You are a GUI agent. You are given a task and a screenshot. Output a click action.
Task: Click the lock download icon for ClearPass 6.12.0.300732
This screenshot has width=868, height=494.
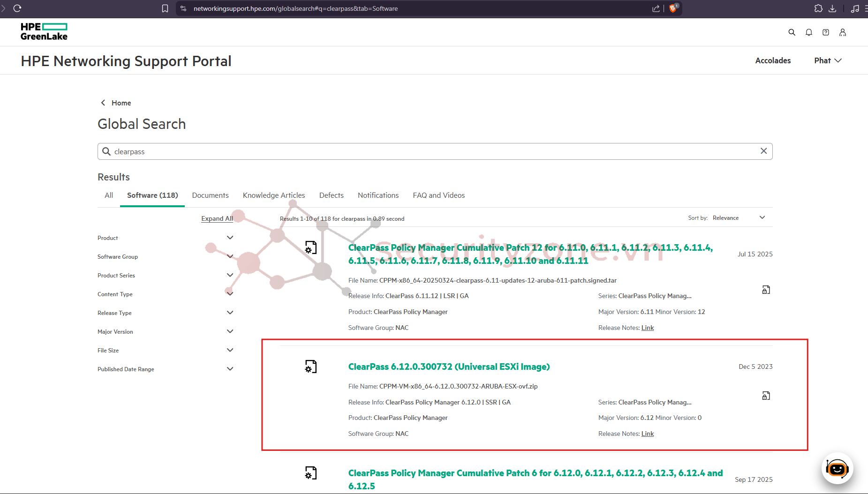[x=766, y=396]
